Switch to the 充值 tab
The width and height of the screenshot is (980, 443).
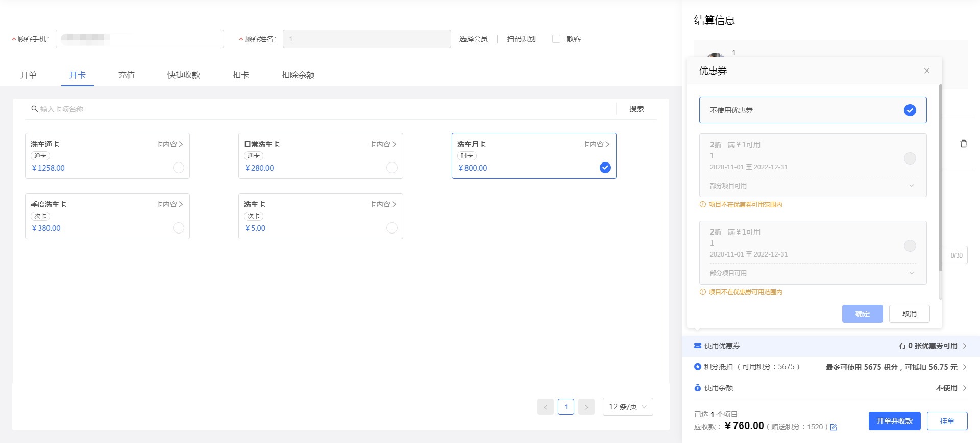tap(127, 75)
